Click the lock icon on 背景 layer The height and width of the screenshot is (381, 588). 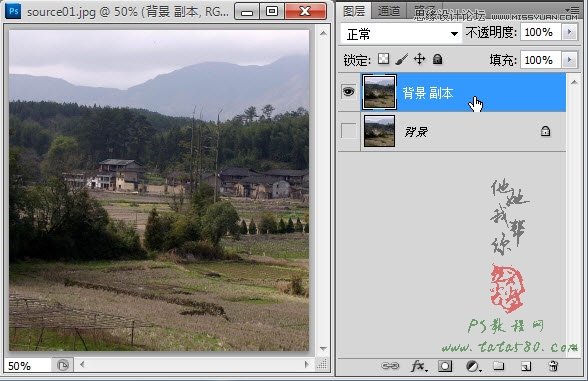pyautogui.click(x=545, y=131)
